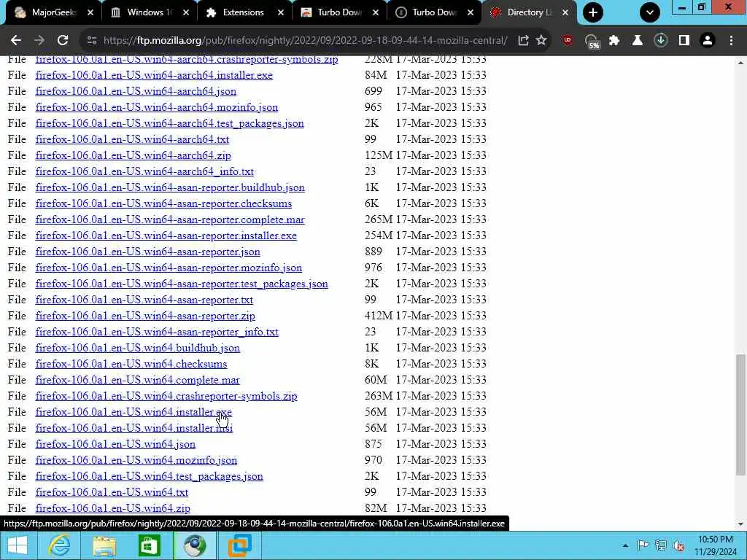Share this page using the share icon

tap(523, 41)
